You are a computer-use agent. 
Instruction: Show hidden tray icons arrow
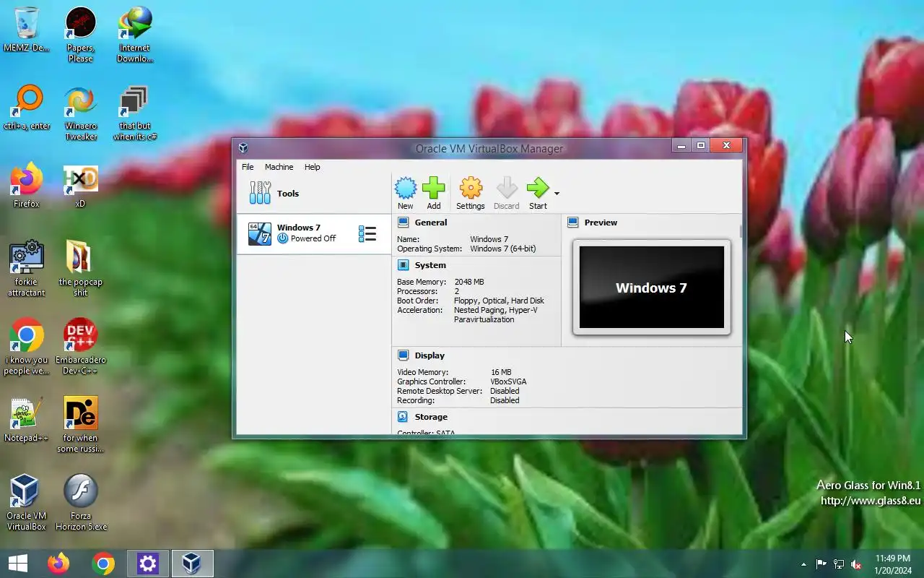[803, 564]
